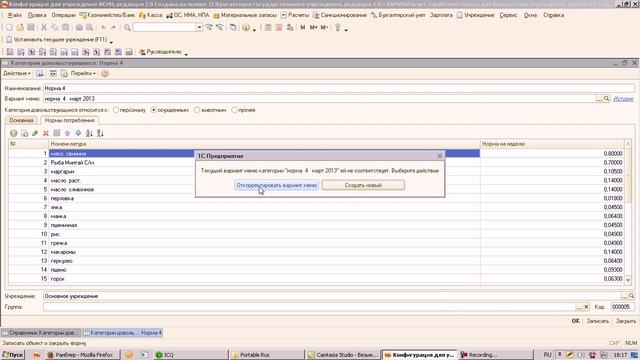This screenshot has width=640, height=360.
Task: Click the red X Delete row icon
Action: click(46, 133)
